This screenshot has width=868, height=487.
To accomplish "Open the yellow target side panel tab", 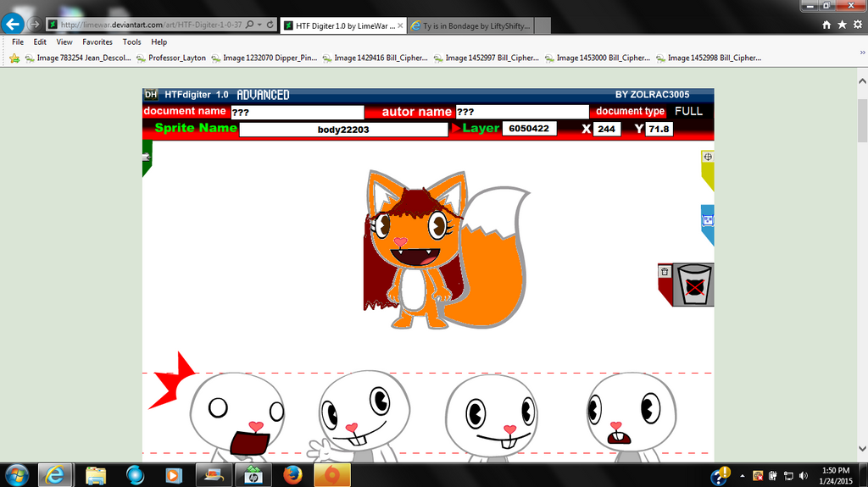I will pos(708,169).
